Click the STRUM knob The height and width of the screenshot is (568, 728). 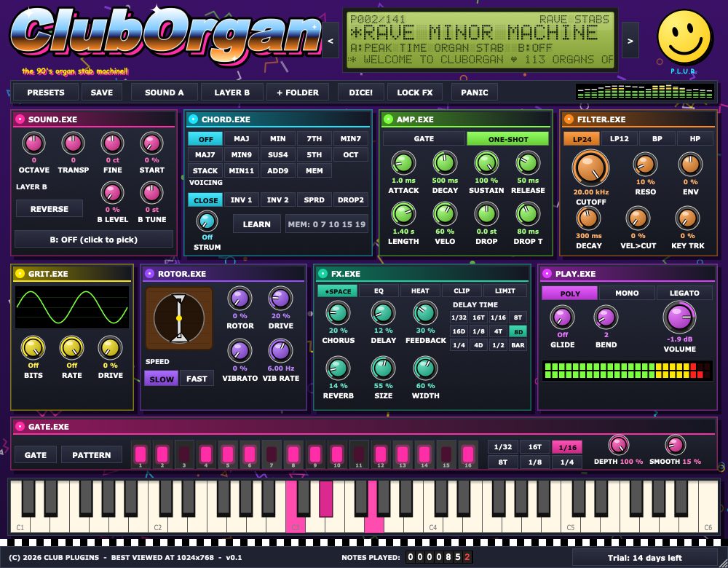click(x=207, y=221)
